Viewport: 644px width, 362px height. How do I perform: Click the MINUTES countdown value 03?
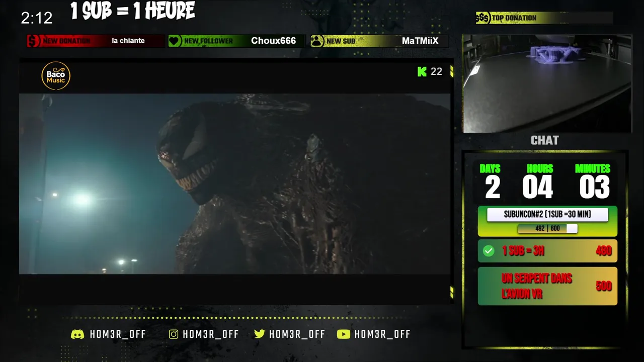point(594,187)
